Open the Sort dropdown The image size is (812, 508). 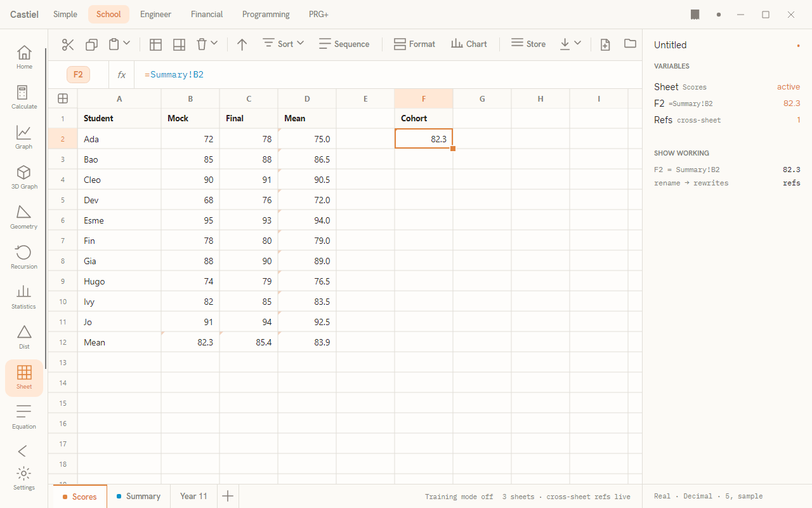[x=283, y=44]
